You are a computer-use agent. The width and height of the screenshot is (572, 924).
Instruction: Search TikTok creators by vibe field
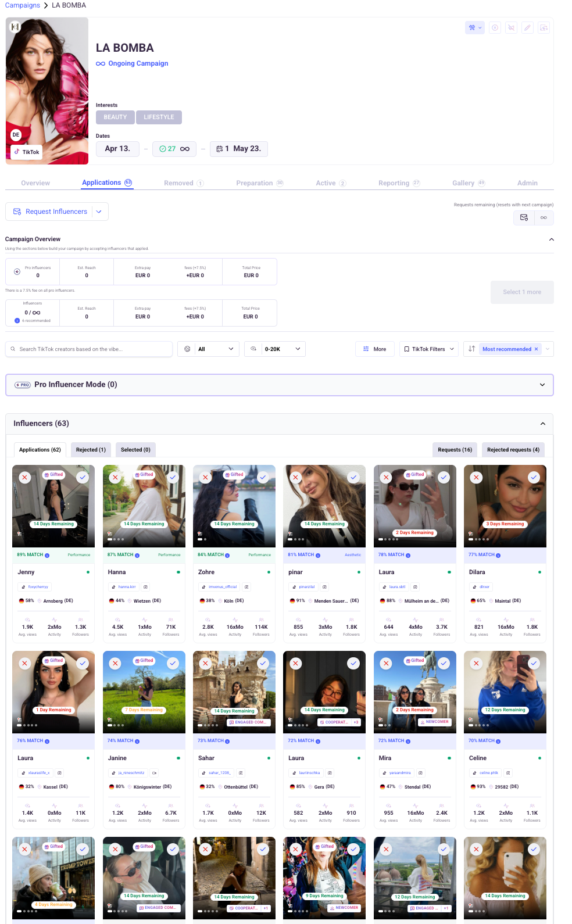coord(89,349)
